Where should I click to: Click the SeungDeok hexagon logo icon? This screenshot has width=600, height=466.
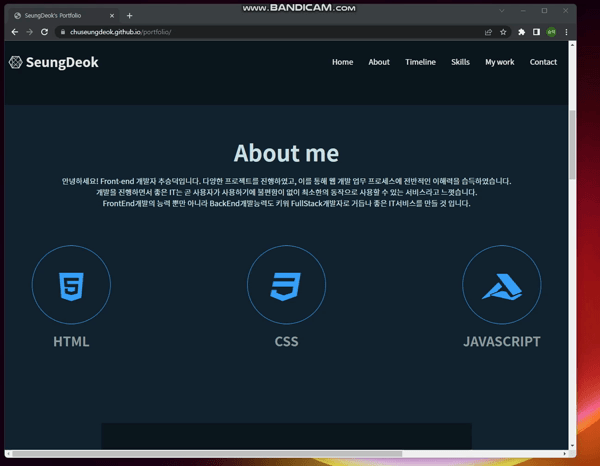[16, 62]
